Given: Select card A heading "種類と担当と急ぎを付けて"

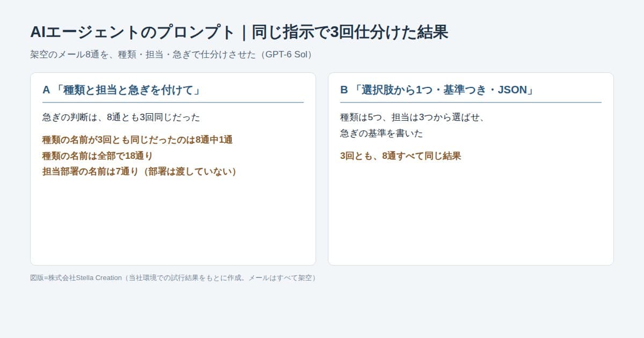Looking at the screenshot, I should 122,90.
